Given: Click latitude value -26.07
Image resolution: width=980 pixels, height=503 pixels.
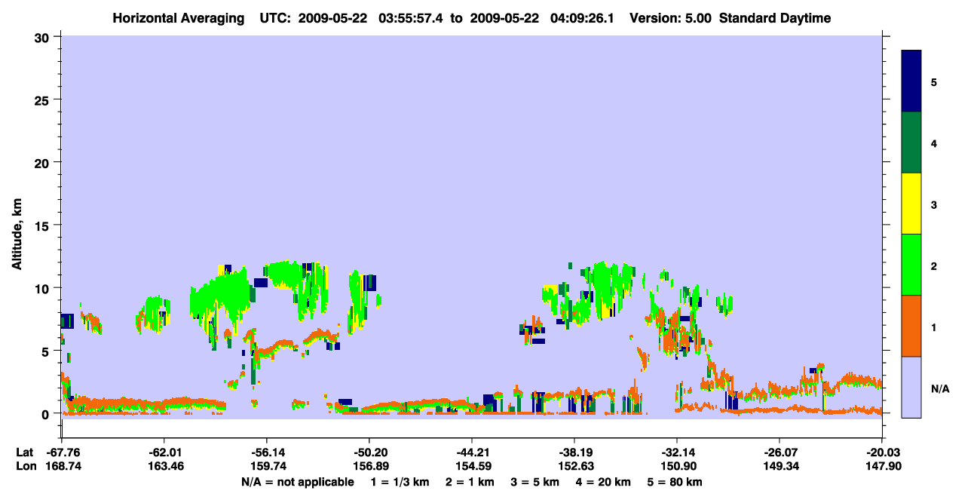Looking at the screenshot, I should 779,452.
